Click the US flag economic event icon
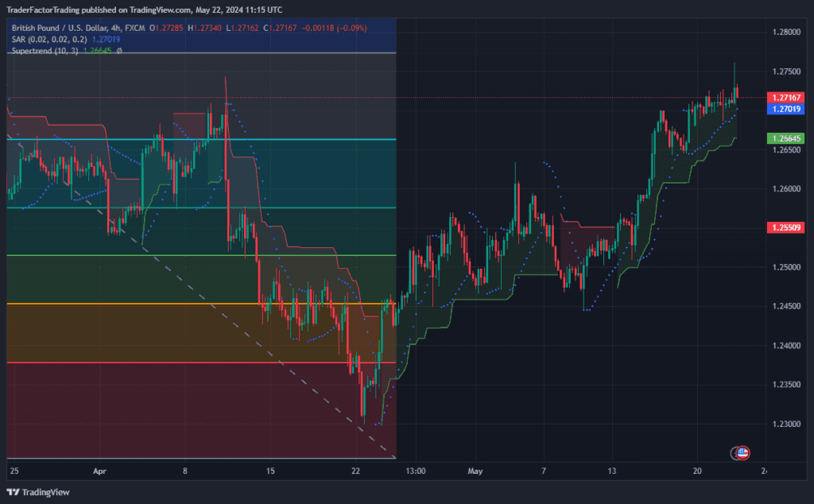This screenshot has width=814, height=504. coord(743,452)
